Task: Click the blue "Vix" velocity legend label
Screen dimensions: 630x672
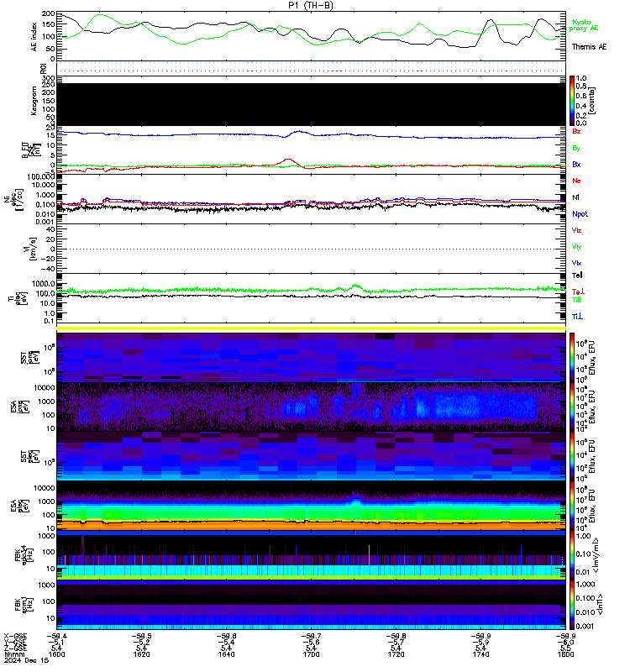Action: pos(576,263)
